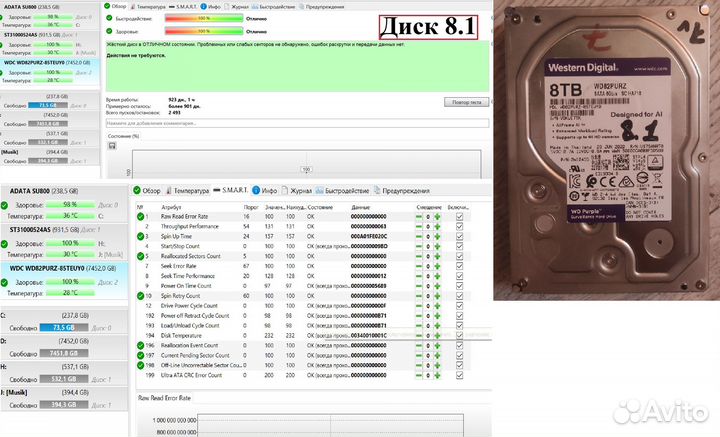Viewport: 720px width, 437px height.
Task: Toggle the Reallocated Sectors Count checkbox
Action: pyautogui.click(x=459, y=257)
